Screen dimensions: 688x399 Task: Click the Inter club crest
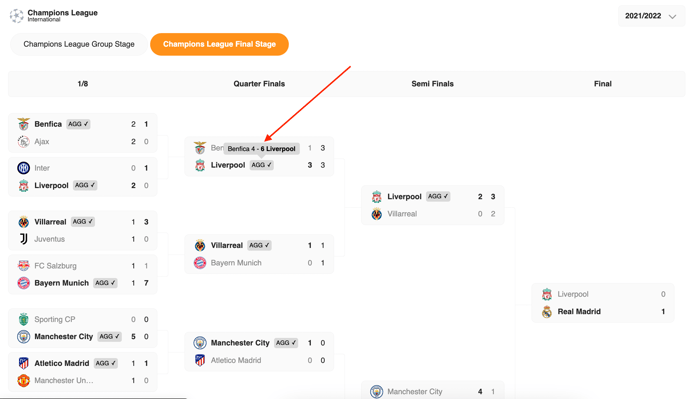pyautogui.click(x=23, y=168)
